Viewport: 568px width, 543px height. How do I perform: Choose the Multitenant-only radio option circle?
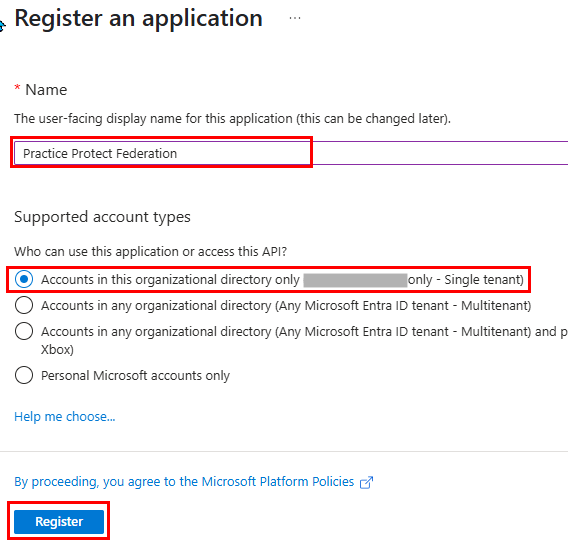click(x=24, y=305)
